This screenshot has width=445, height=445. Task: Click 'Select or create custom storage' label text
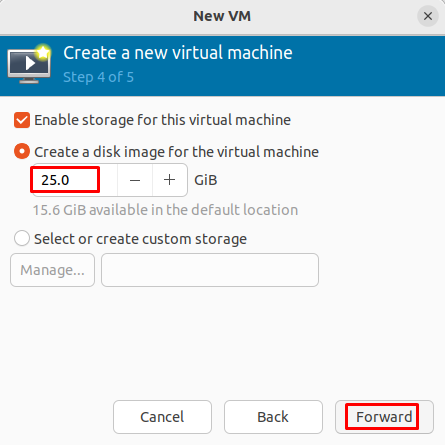[140, 239]
